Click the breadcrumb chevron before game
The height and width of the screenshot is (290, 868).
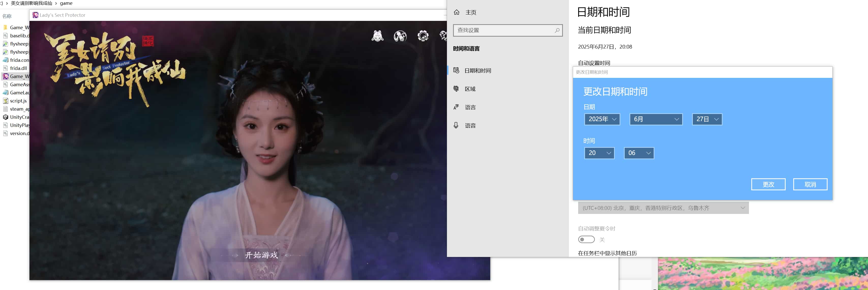point(56,3)
